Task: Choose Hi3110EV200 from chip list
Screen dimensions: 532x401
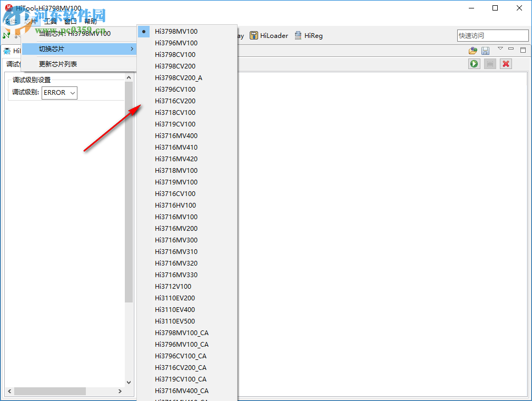Action: pyautogui.click(x=187, y=298)
